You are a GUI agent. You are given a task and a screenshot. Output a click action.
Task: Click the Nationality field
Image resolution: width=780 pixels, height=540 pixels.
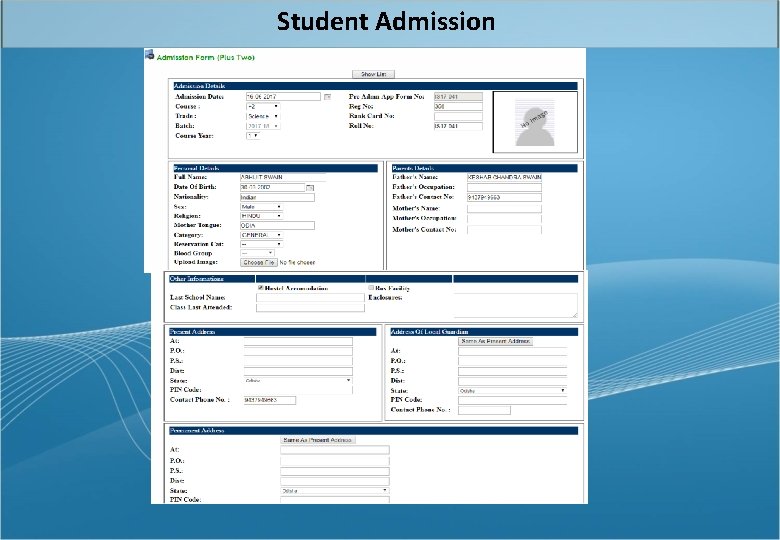(278, 197)
